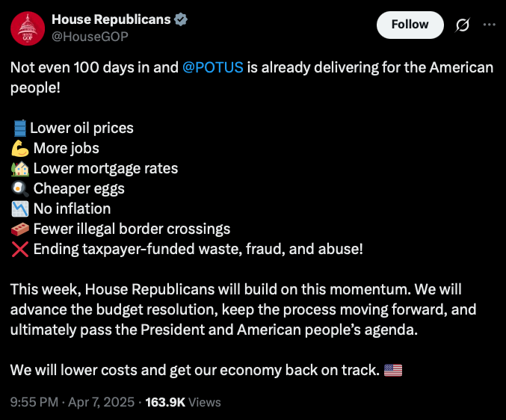This screenshot has height=420, width=506.
Task: Click the budget resolution paragraph text
Action: [x=243, y=309]
